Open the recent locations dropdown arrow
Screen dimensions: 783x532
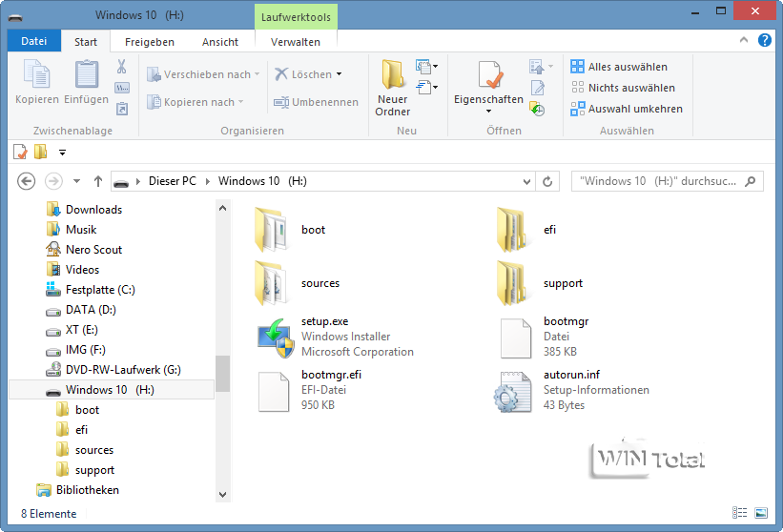76,181
